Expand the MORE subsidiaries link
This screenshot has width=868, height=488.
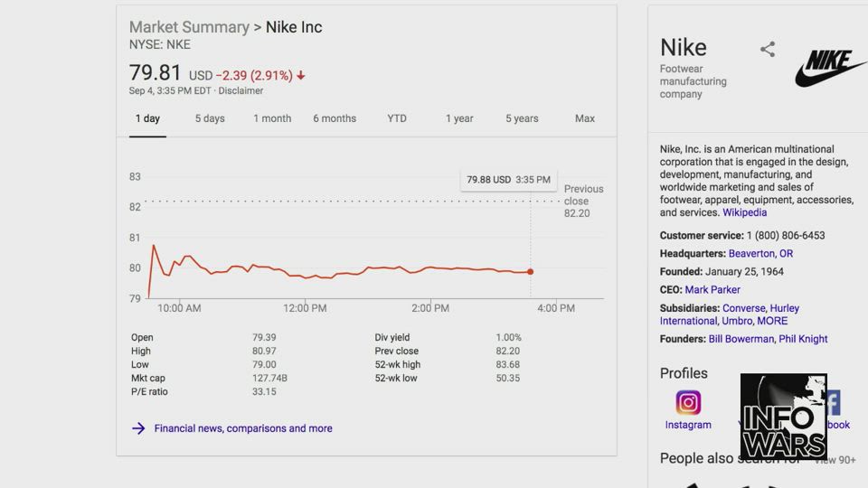[x=772, y=321]
